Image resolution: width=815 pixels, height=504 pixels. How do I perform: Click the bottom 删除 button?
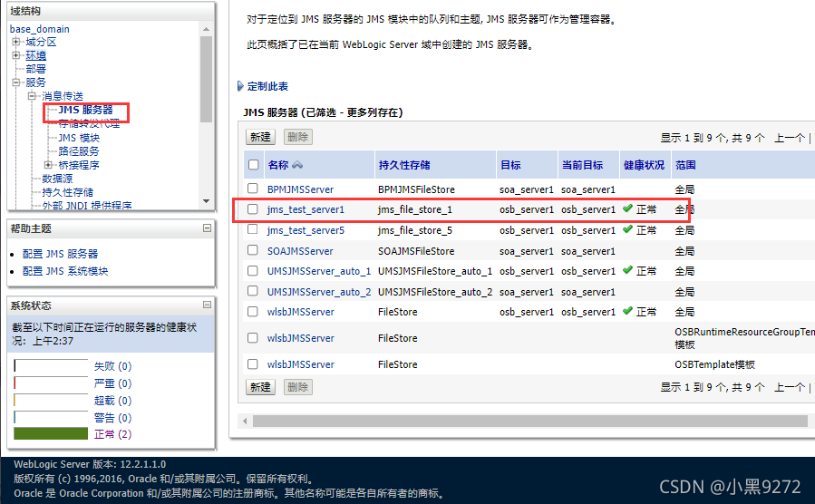(298, 387)
